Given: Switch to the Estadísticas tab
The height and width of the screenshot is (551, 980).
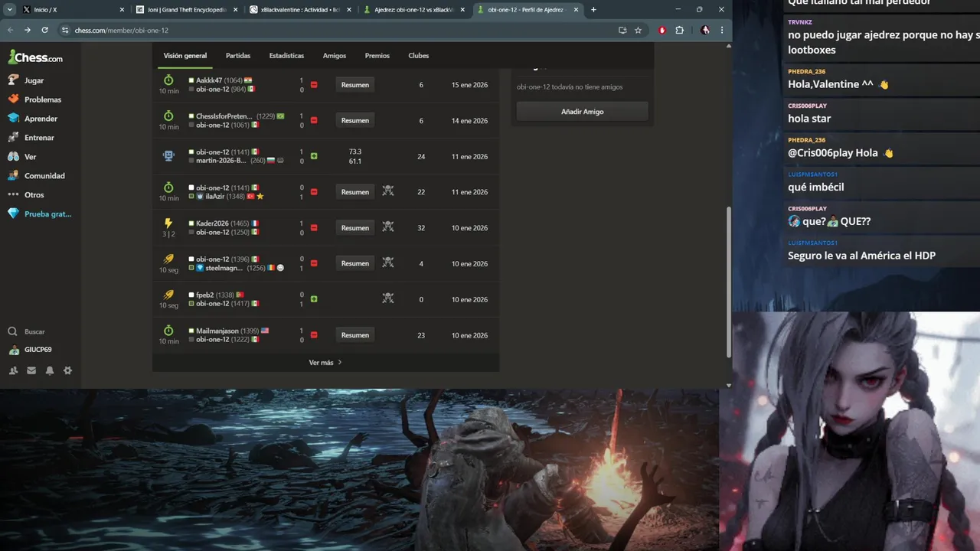Looking at the screenshot, I should click(286, 56).
